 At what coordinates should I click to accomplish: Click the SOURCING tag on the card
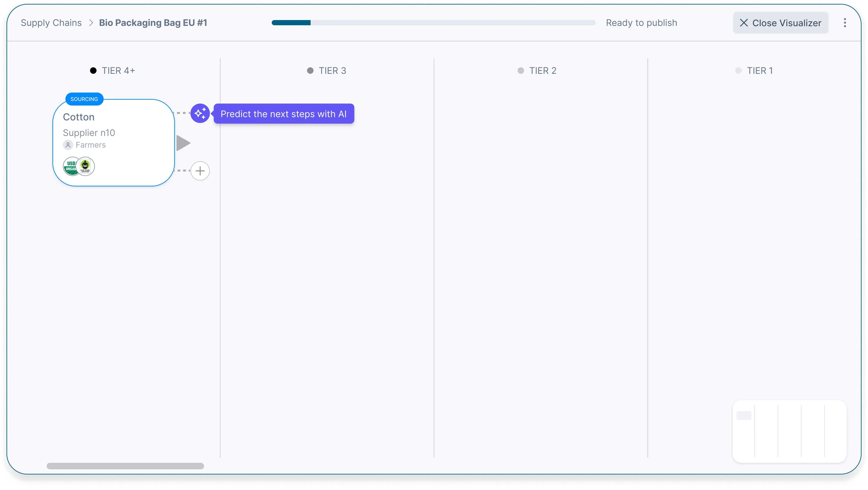pos(84,99)
